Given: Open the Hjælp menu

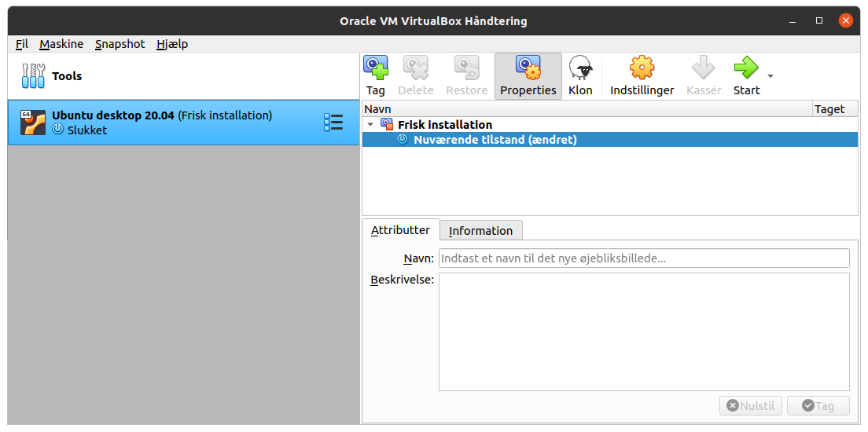Looking at the screenshot, I should [x=172, y=44].
